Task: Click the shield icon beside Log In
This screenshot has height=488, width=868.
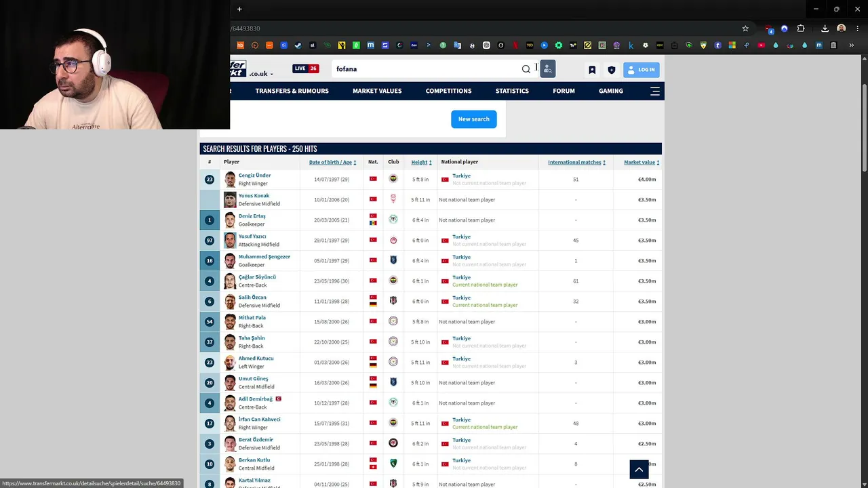Action: pyautogui.click(x=612, y=70)
